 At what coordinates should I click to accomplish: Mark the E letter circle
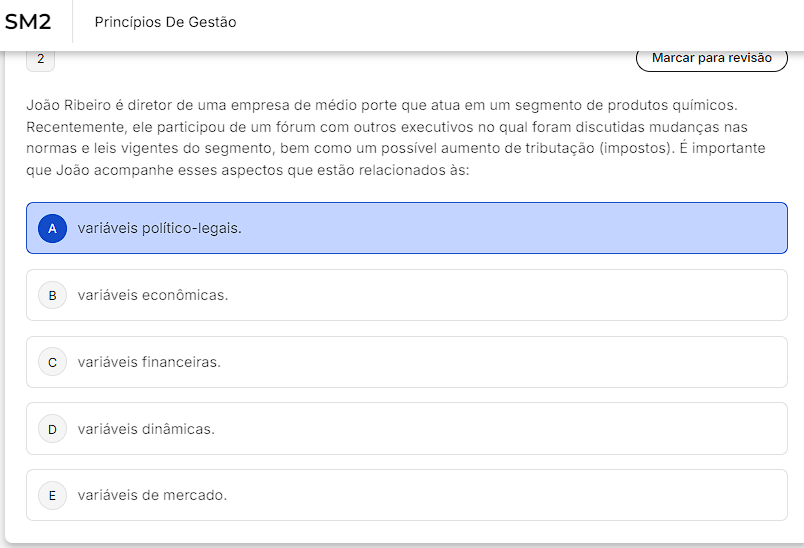point(52,495)
